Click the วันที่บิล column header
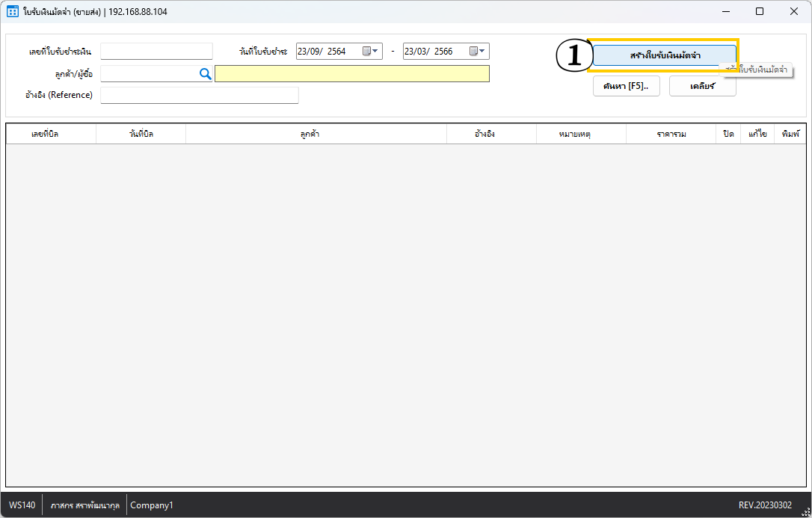 click(141, 134)
